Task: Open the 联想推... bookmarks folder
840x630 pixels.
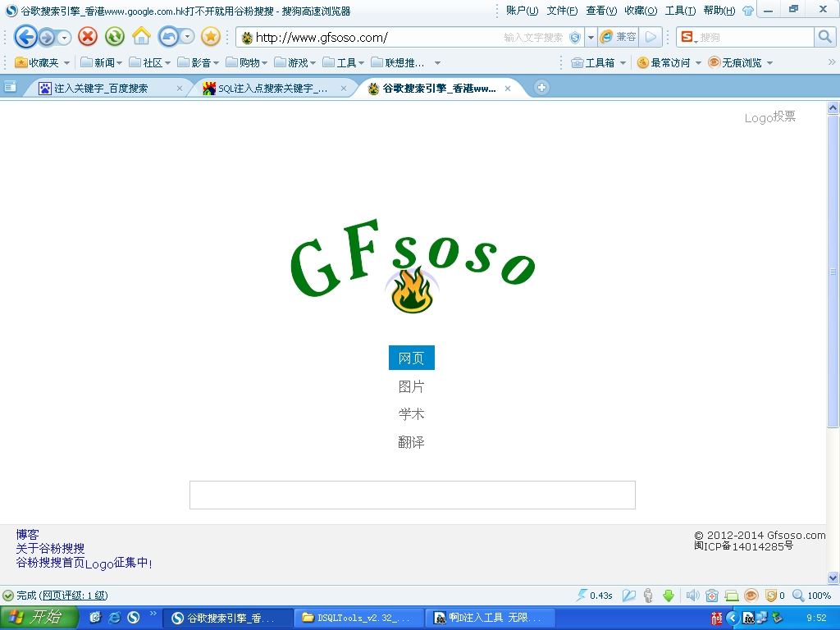Action: 398,62
